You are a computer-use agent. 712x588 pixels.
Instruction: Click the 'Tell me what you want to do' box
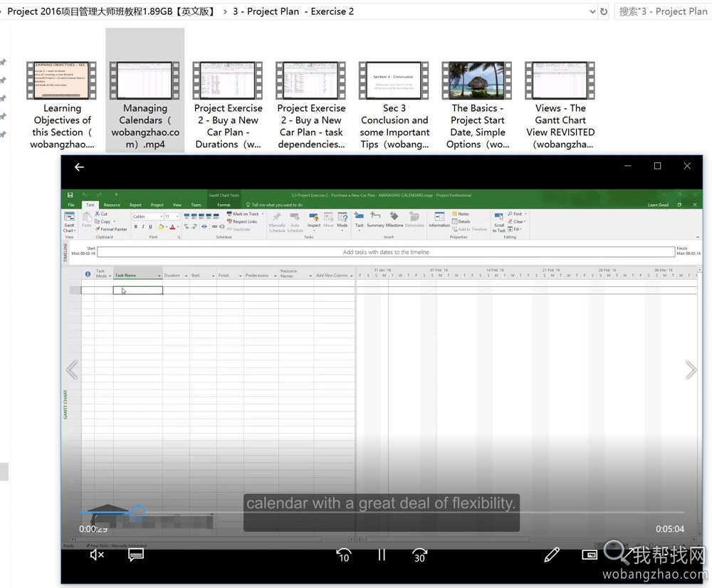pos(274,205)
